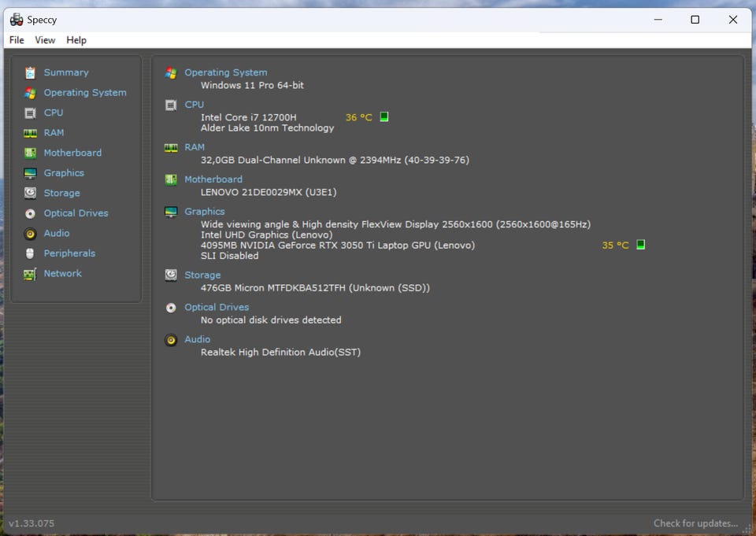Viewport: 756px width, 536px height.
Task: Click the Optical Drives heading link in summary
Action: pyautogui.click(x=217, y=307)
